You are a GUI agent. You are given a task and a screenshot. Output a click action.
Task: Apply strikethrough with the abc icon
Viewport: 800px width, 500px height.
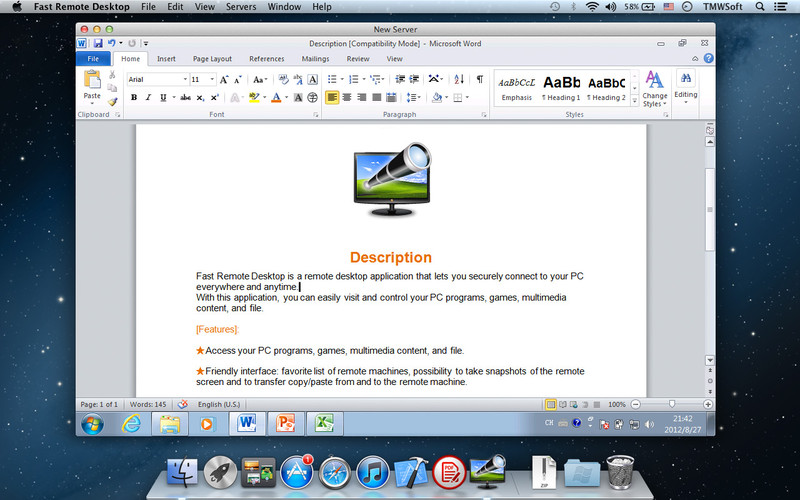pyautogui.click(x=186, y=97)
